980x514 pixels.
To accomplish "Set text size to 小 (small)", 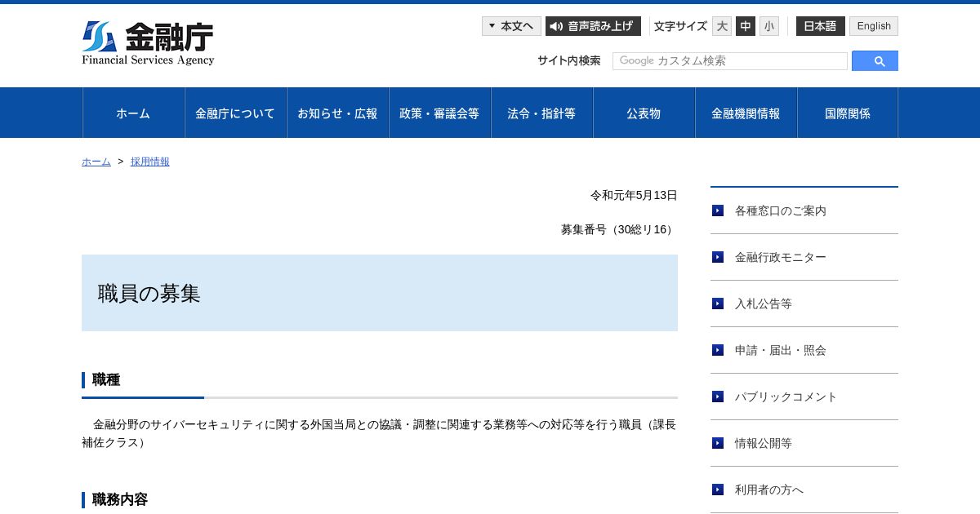I will (x=769, y=26).
